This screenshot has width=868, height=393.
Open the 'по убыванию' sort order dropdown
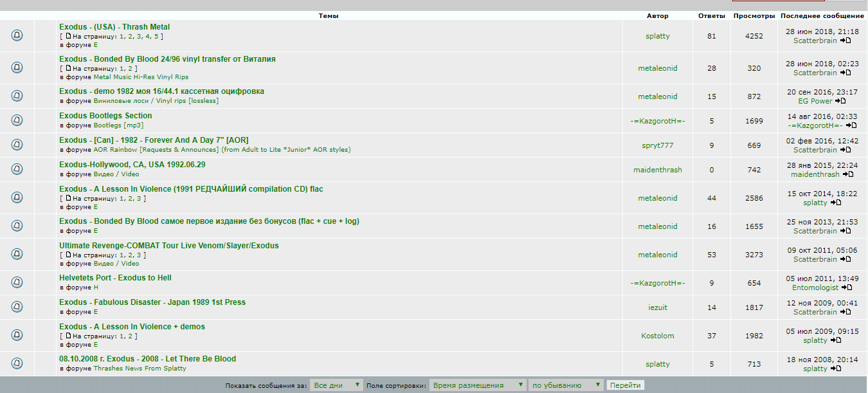[566, 385]
